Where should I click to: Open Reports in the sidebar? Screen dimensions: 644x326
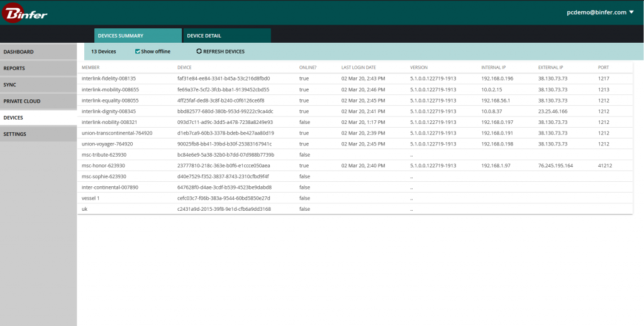(38, 68)
